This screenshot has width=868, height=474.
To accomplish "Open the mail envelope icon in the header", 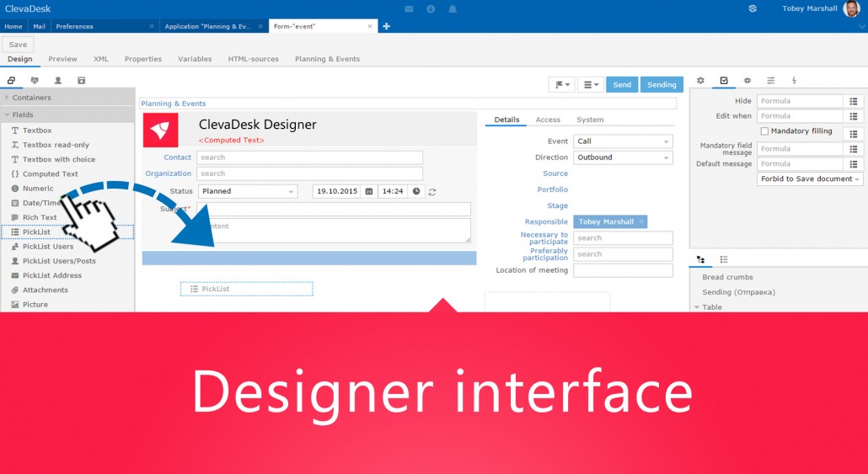I will click(409, 9).
